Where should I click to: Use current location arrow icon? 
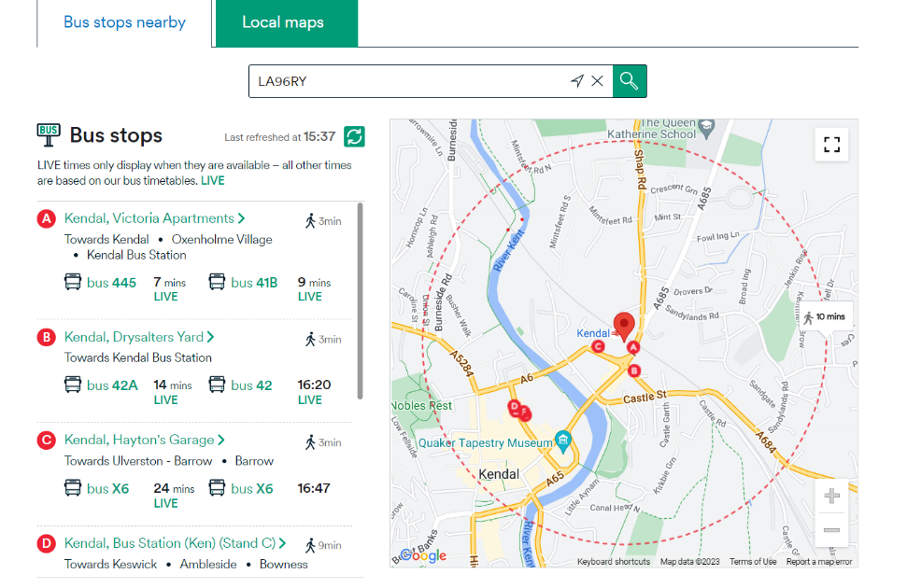point(577,81)
